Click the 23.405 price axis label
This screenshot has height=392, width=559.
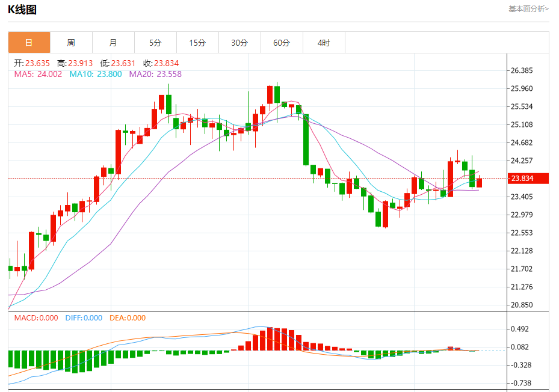click(522, 197)
